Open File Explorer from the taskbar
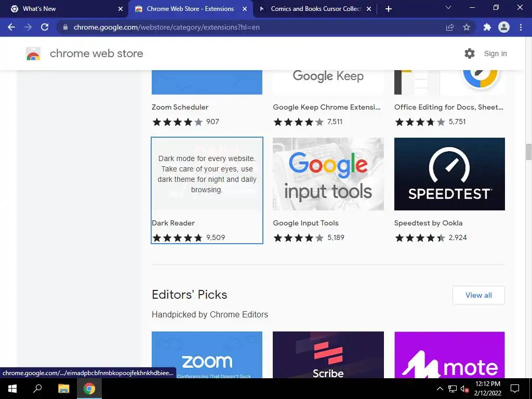Screen dimensions: 532x399 point(63,389)
